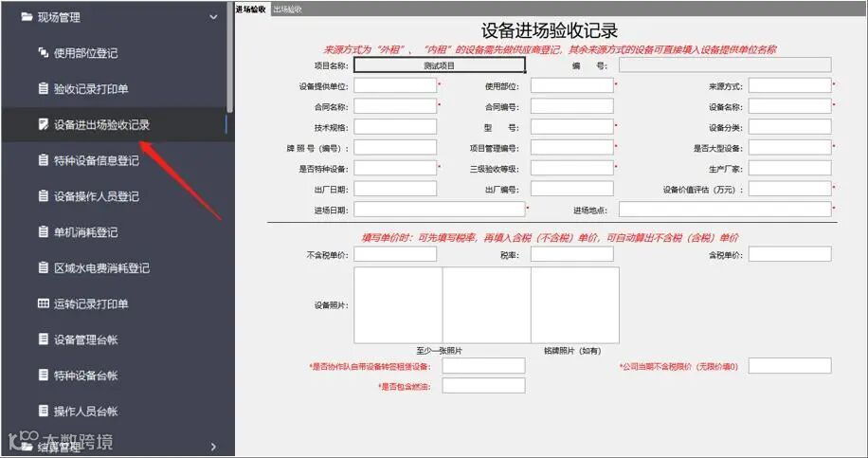The height and width of the screenshot is (458, 868).
Task: Click the clipboard icon beside 单机消耗登记
Action: point(44,232)
